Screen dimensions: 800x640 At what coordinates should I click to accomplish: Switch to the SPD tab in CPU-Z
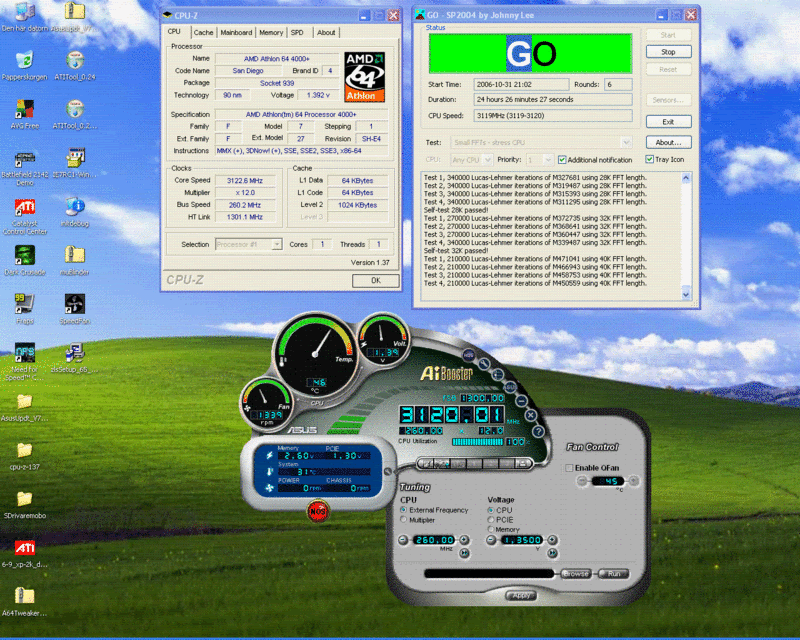tap(297, 33)
